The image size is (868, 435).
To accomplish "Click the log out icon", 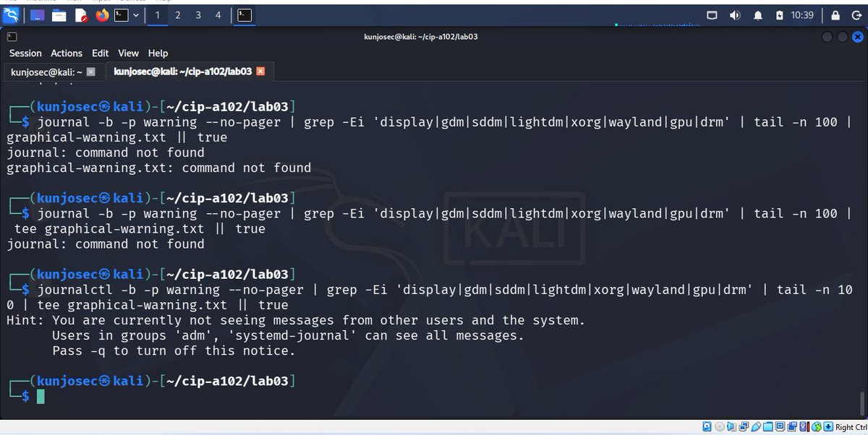I will tap(856, 15).
